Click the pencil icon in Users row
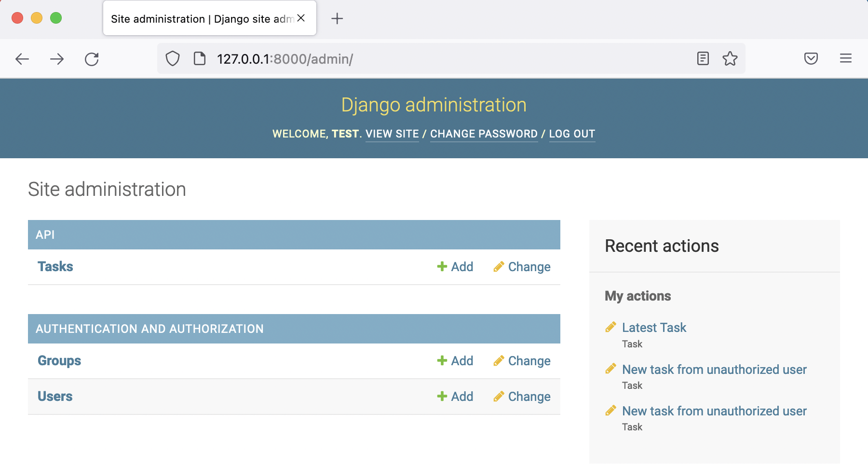Image resolution: width=868 pixels, height=467 pixels. [x=499, y=396]
